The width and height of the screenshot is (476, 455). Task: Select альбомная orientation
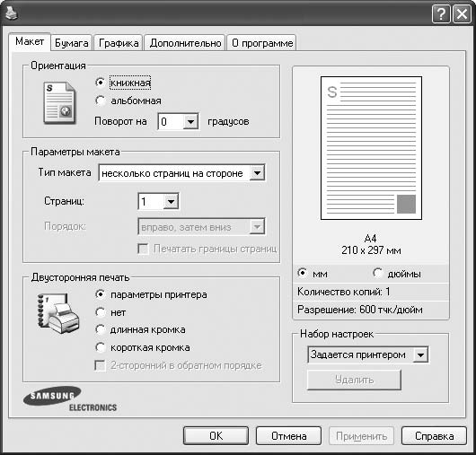[128, 101]
